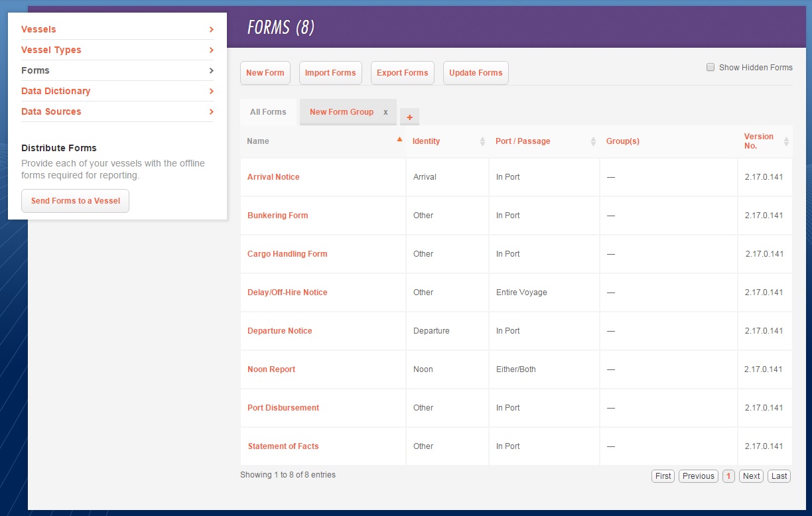Open the Arrival Notice form

click(273, 177)
